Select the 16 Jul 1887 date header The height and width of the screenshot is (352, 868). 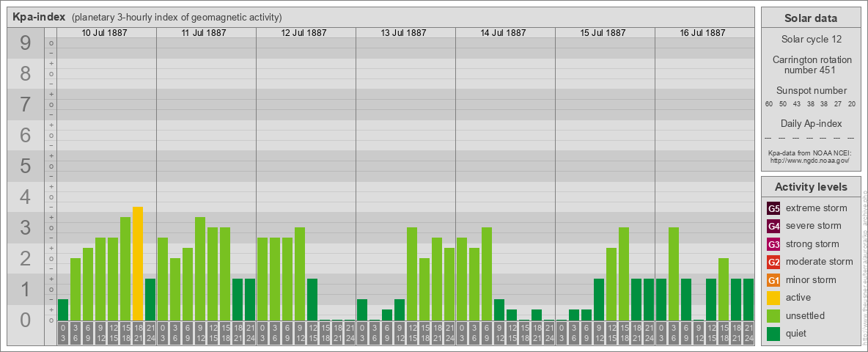[x=702, y=33]
